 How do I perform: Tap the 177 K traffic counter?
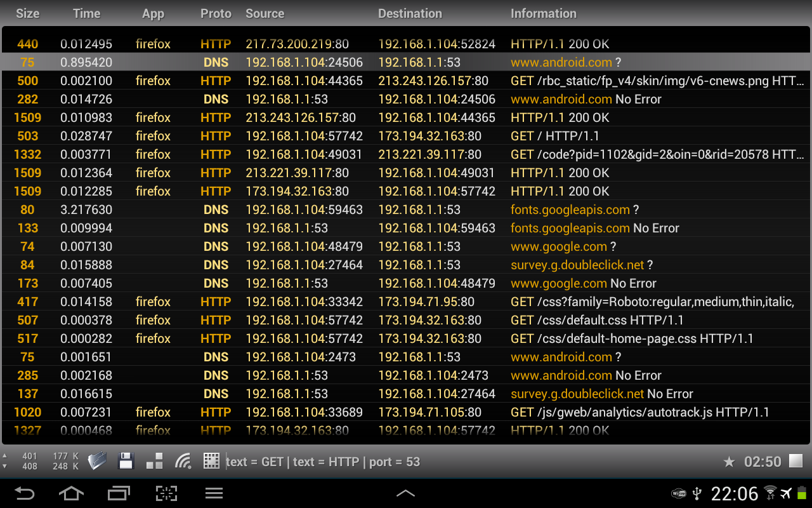point(65,456)
